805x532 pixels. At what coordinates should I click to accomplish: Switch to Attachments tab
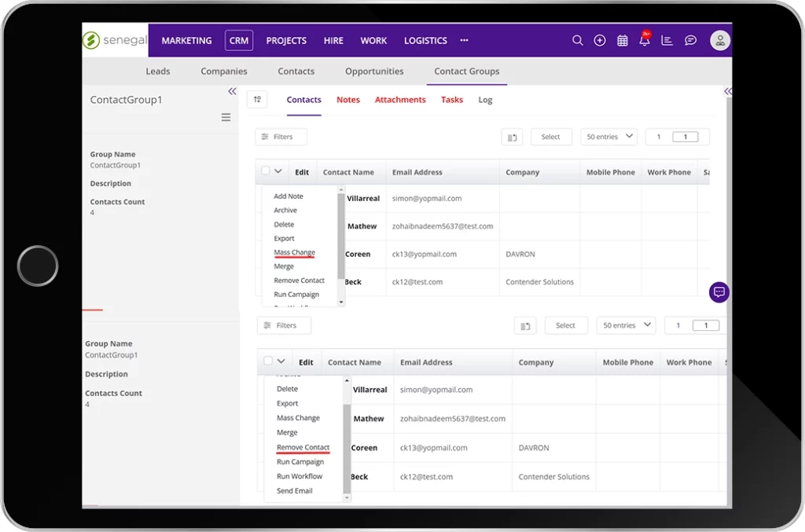(x=400, y=100)
